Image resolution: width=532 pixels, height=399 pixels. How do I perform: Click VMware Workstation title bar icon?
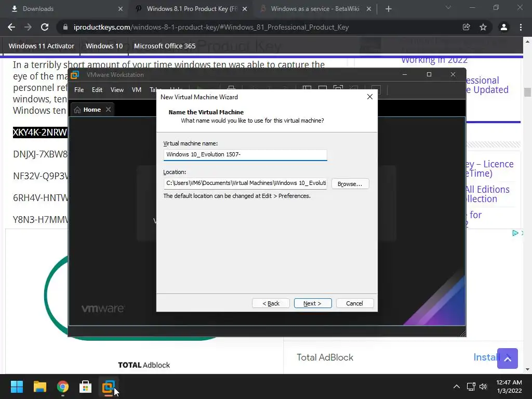pos(75,75)
